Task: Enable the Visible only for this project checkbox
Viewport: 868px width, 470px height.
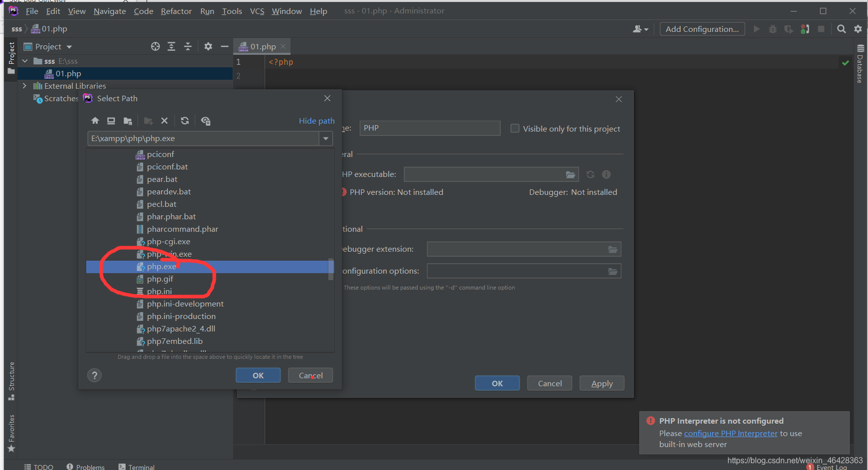Action: click(515, 128)
